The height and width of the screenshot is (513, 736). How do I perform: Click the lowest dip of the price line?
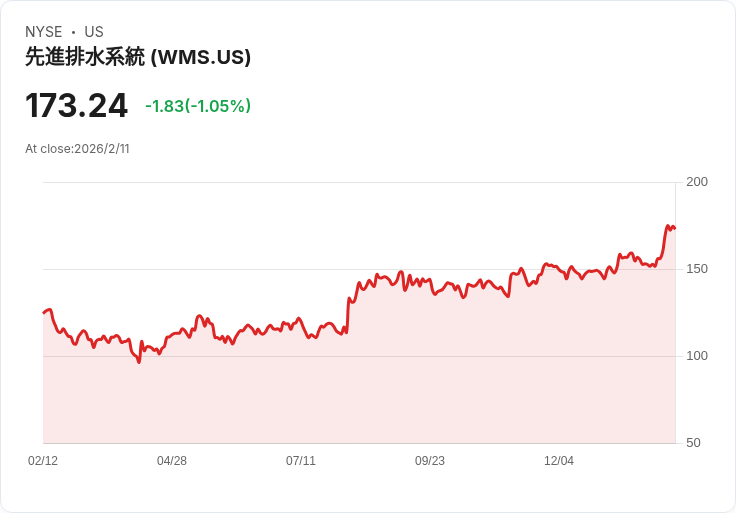click(139, 362)
